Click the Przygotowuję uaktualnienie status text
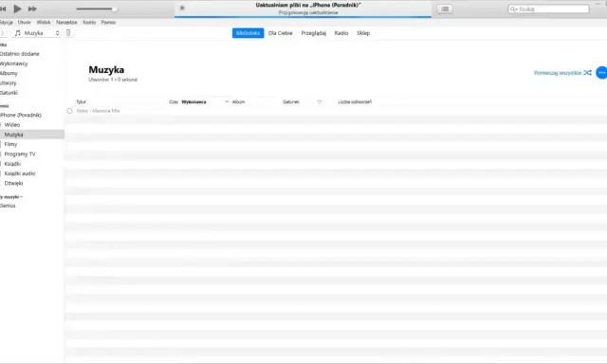 (x=308, y=12)
